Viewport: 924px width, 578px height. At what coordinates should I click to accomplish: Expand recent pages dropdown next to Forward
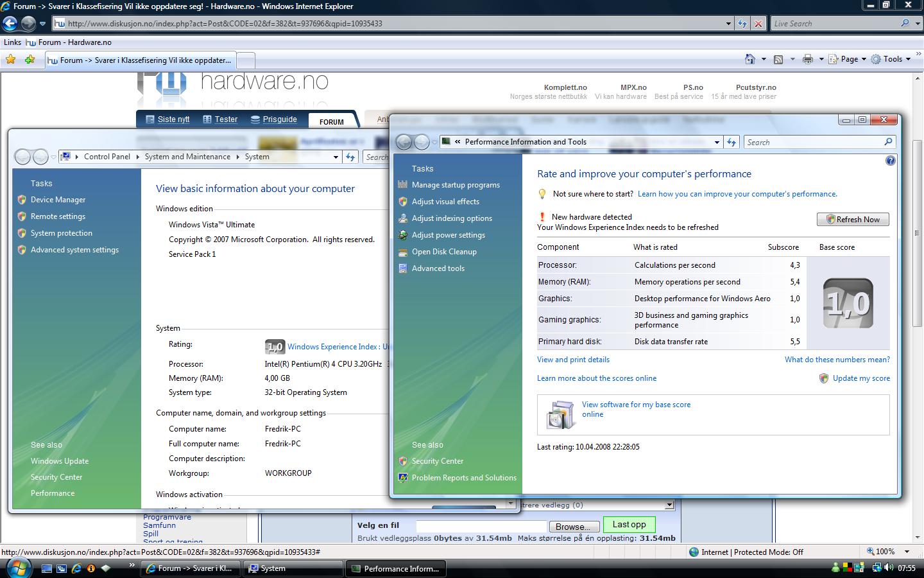click(x=42, y=24)
